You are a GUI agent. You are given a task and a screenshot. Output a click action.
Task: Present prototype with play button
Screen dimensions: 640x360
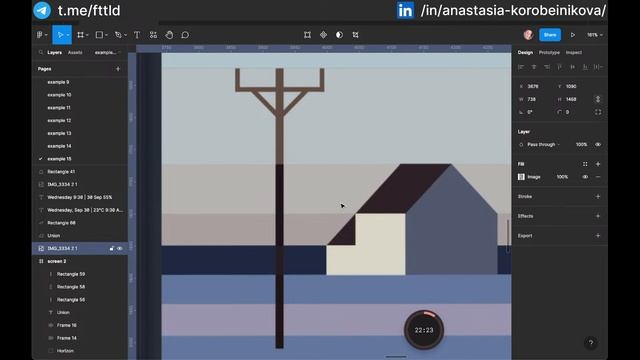[x=573, y=35]
